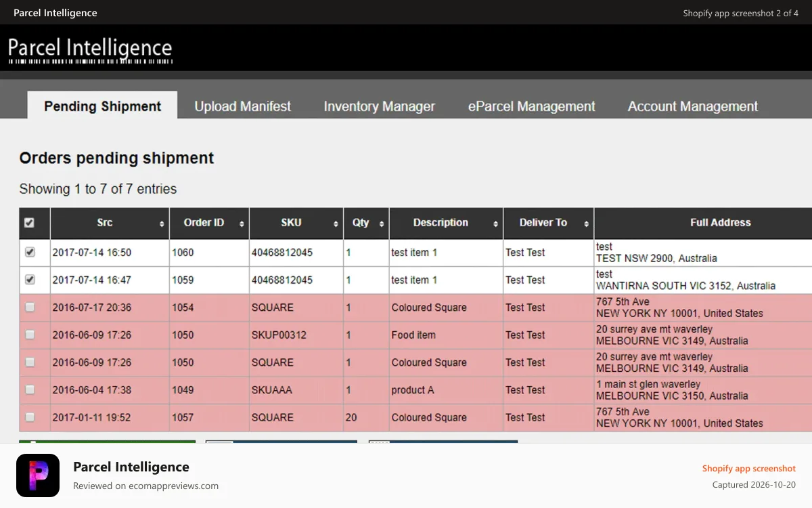Open the Upload Manifest tab

[243, 106]
